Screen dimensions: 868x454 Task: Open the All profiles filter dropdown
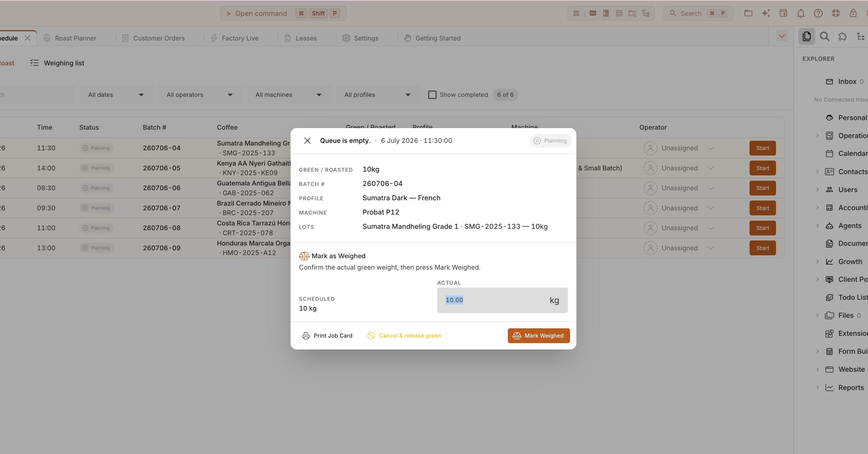[377, 95]
